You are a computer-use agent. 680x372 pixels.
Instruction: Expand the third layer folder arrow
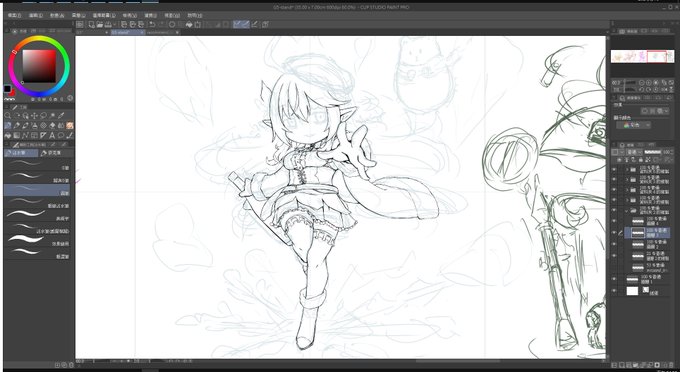(x=627, y=189)
